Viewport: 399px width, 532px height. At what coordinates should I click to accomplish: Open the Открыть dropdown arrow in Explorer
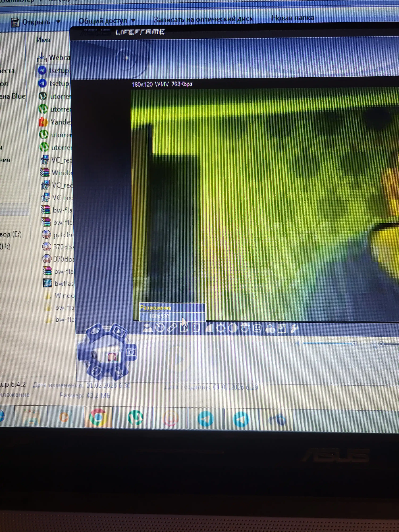pyautogui.click(x=58, y=22)
